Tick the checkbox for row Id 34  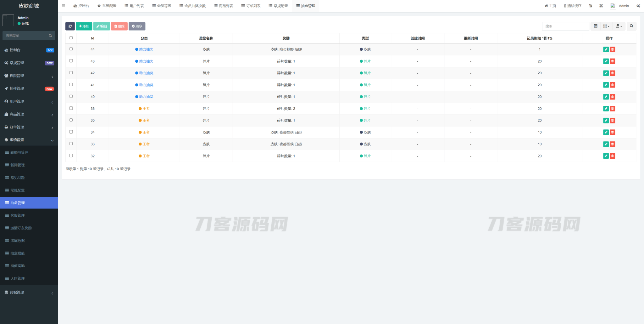point(71,132)
